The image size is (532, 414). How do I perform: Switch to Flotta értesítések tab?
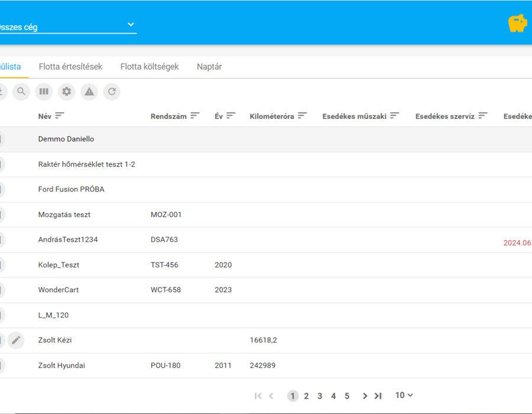click(70, 67)
